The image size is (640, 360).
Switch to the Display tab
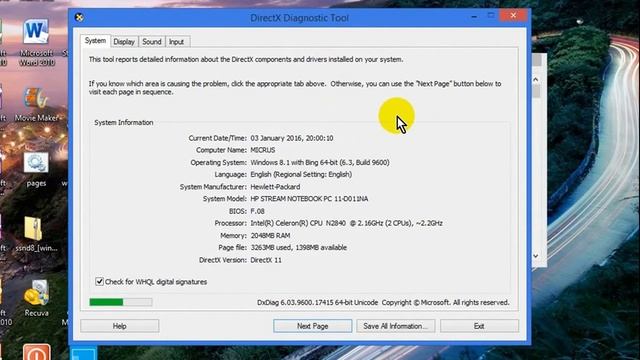click(x=124, y=42)
